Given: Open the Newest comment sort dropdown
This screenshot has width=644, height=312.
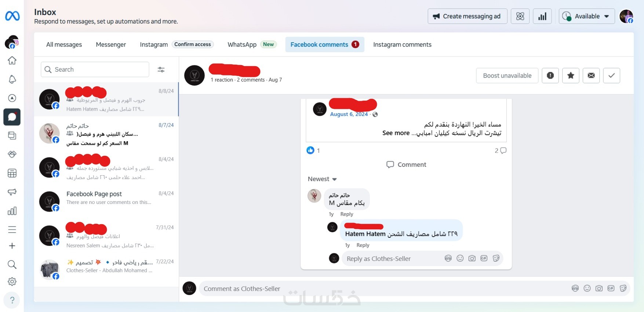Looking at the screenshot, I should 322,179.
